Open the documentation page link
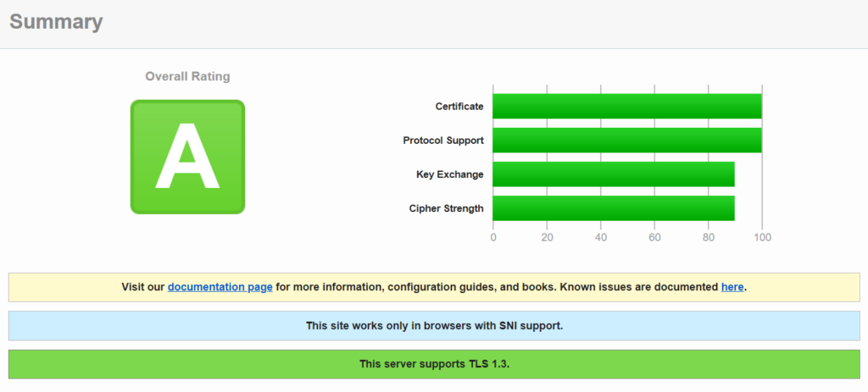 point(220,287)
